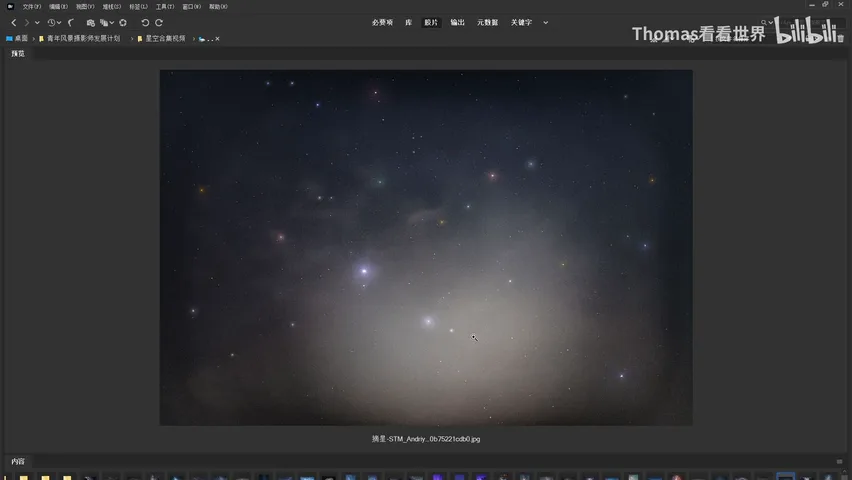The width and height of the screenshot is (852, 480).
Task: Go back to the previous folder
Action: [14, 23]
